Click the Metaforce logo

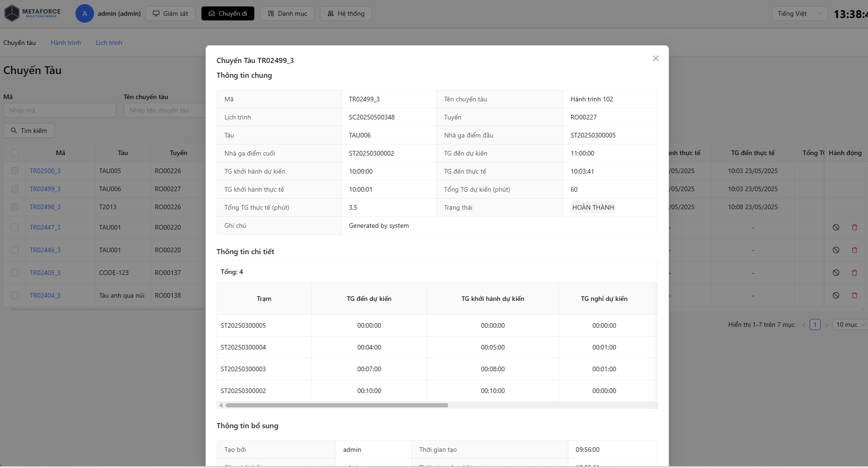(32, 13)
